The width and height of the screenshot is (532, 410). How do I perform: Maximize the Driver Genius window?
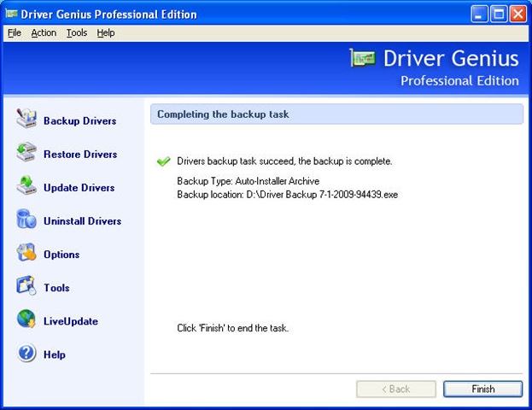click(499, 15)
